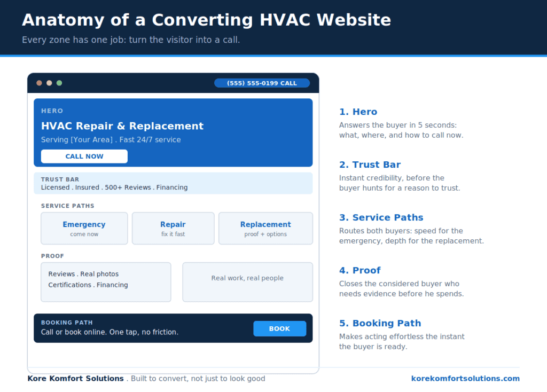This screenshot has width=547, height=392.
Task: Click 'Every zone has one job' subtitle
Action: (131, 40)
